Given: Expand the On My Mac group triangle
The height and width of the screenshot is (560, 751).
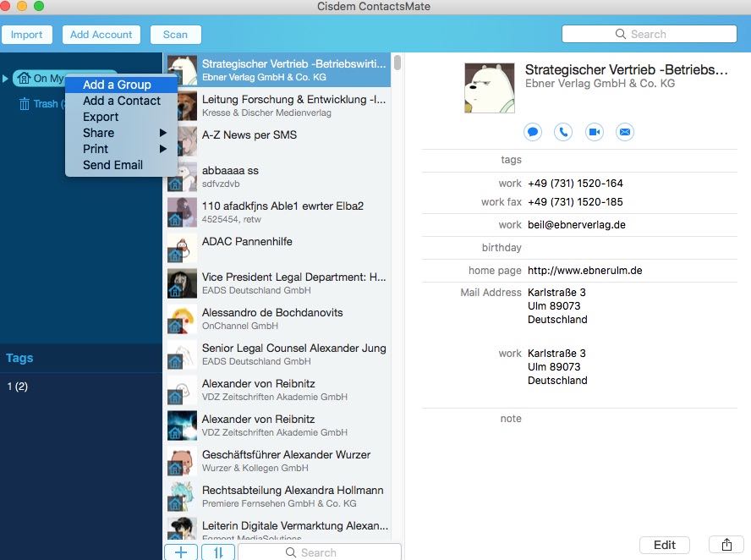Looking at the screenshot, I should pyautogui.click(x=5, y=78).
